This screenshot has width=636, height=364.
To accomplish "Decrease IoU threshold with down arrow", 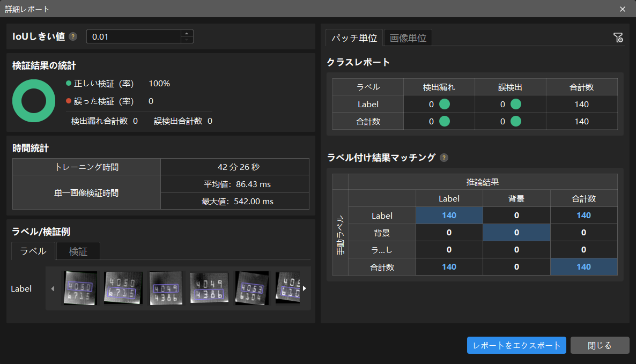I will [187, 40].
